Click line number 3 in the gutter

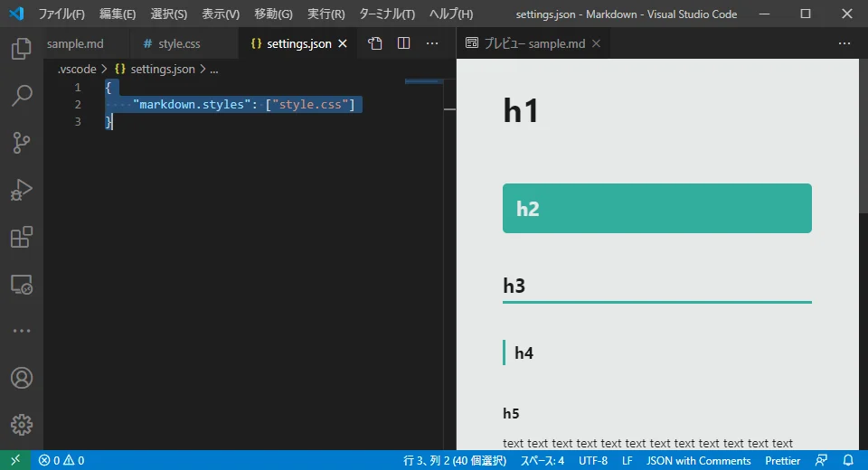pyautogui.click(x=78, y=122)
